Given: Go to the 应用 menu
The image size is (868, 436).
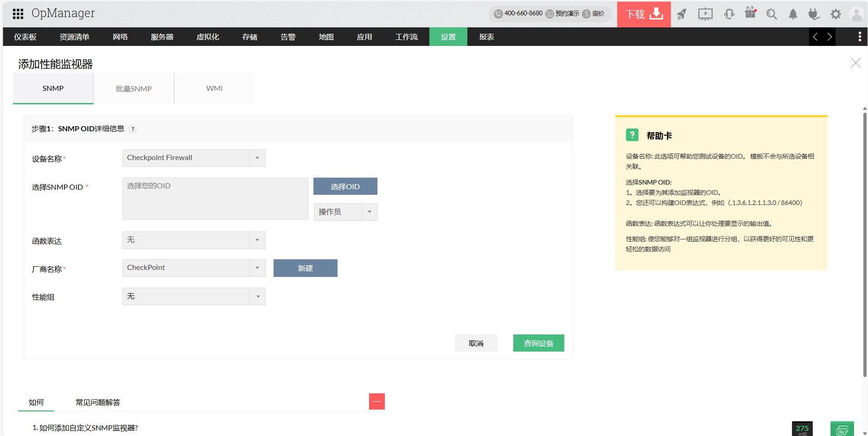Looking at the screenshot, I should (364, 37).
